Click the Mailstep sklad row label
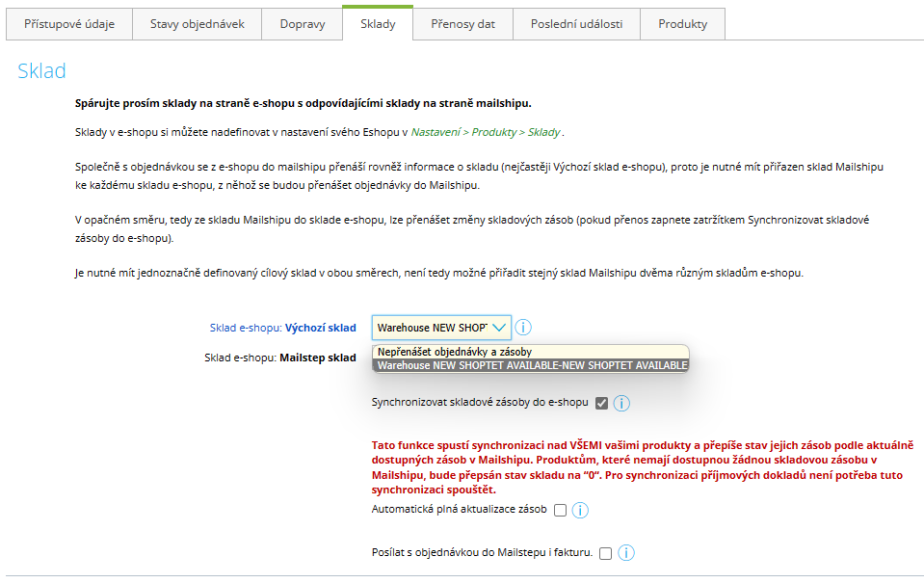Screen dimensions: 924x583 pos(279,358)
